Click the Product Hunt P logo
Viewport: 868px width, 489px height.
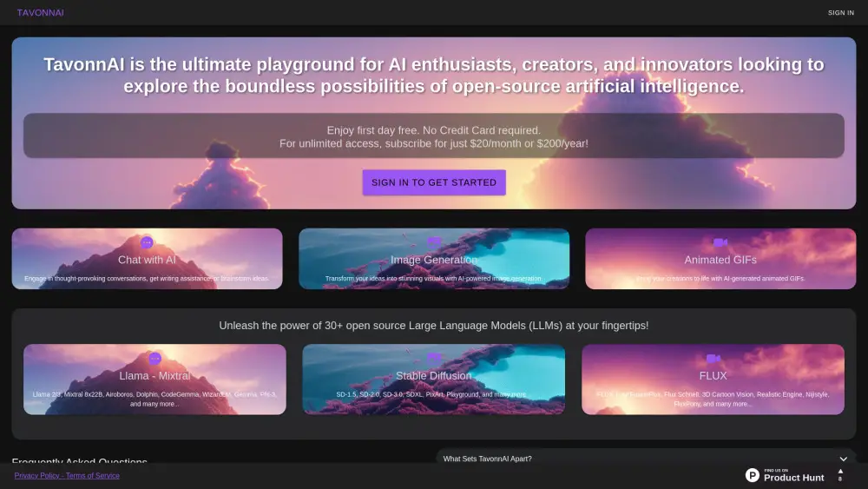(753, 475)
